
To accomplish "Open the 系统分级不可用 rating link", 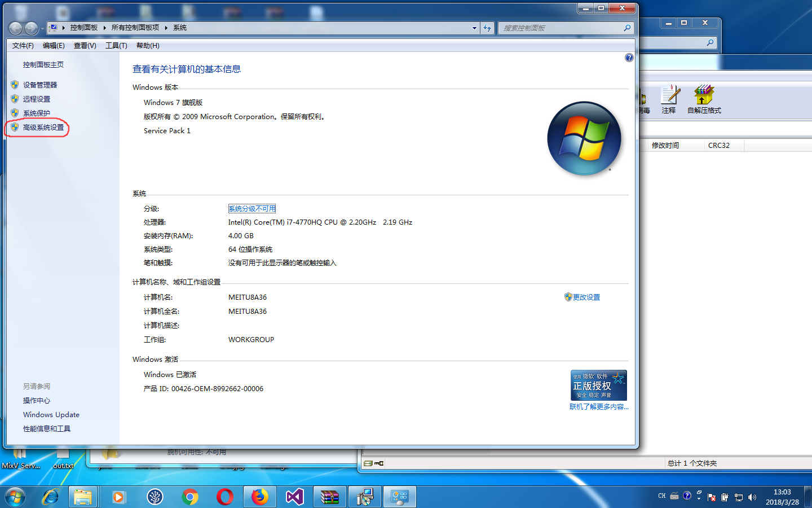I will point(252,208).
